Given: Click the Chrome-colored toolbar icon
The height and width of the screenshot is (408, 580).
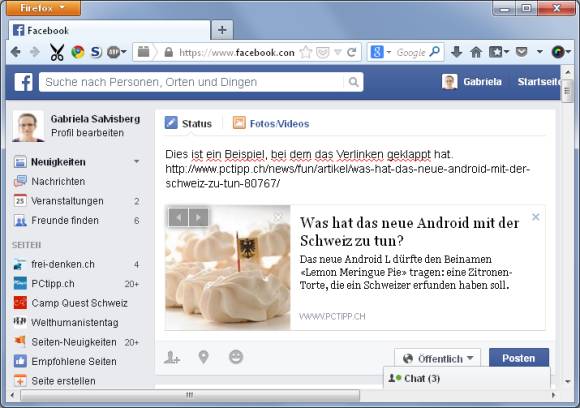Looking at the screenshot, I should (78, 52).
